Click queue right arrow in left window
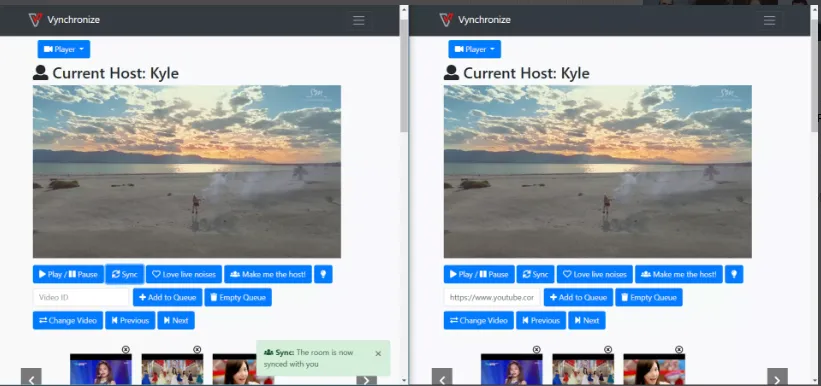Image resolution: width=821 pixels, height=386 pixels. pyautogui.click(x=367, y=379)
